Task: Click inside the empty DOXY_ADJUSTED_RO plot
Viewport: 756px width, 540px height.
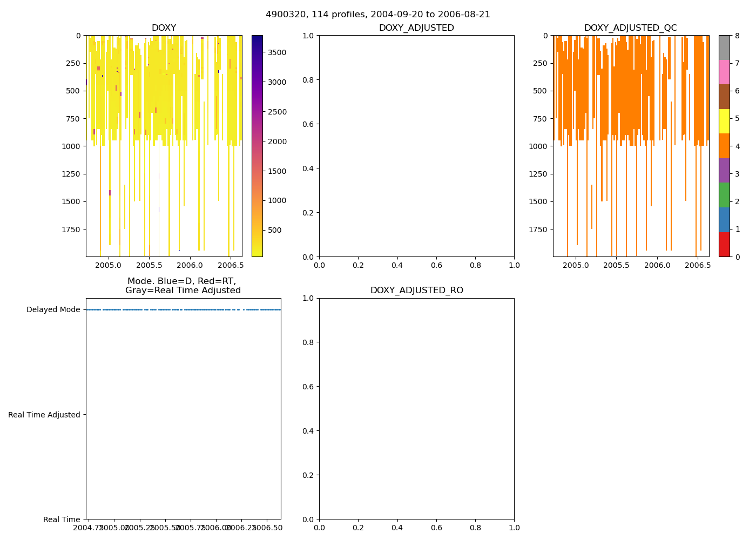Action: pyautogui.click(x=416, y=409)
